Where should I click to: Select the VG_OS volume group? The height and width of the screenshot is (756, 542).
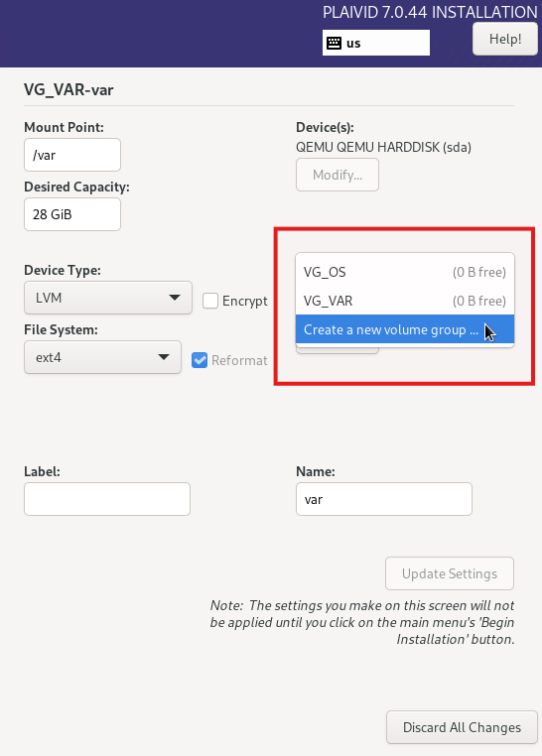click(x=405, y=272)
